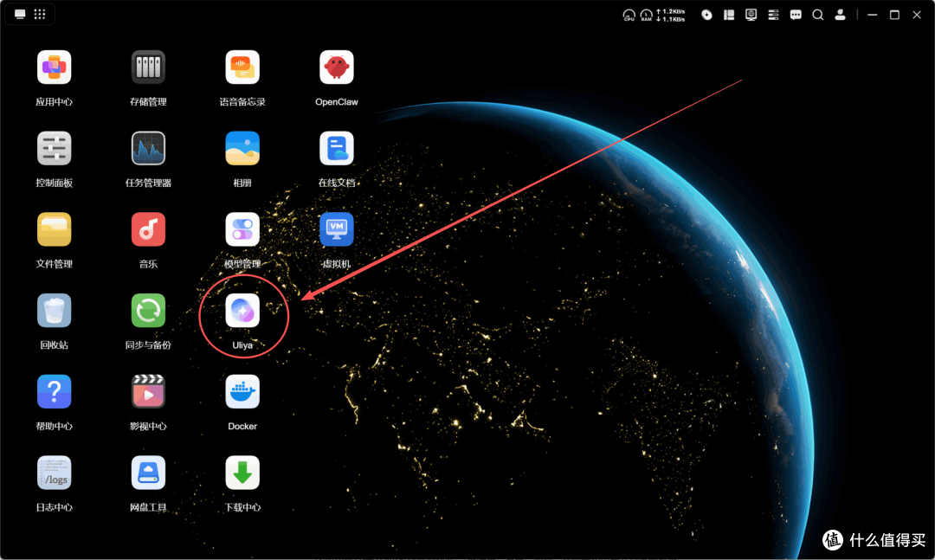Screen dimensions: 935x560
Task: Launch 影视中心 video center
Action: [149, 392]
